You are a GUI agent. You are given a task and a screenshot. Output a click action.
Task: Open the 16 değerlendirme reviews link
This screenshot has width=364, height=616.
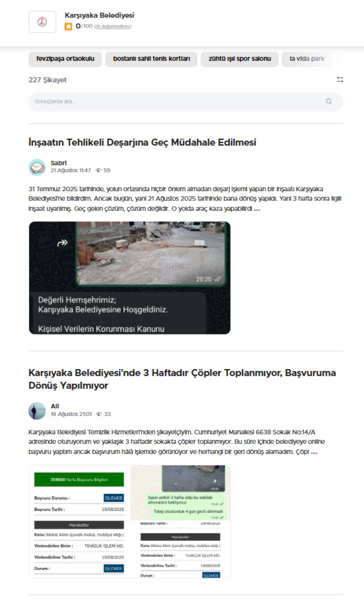coord(113,26)
